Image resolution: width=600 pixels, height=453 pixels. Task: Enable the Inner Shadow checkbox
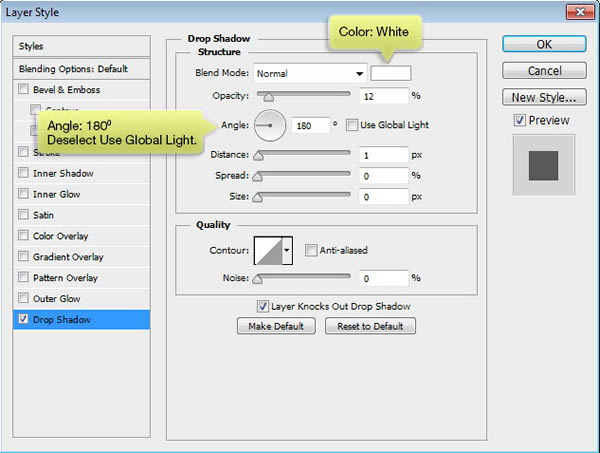tap(23, 173)
